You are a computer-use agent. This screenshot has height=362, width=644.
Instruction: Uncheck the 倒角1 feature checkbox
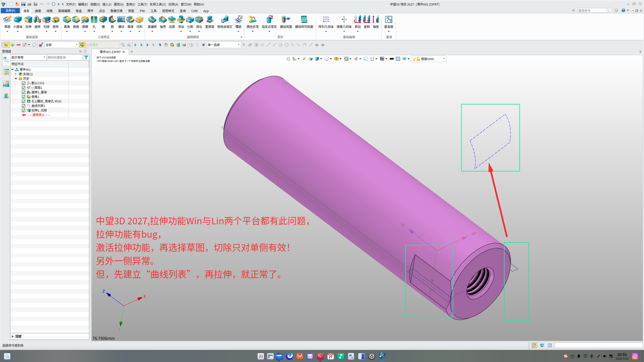coord(23,97)
